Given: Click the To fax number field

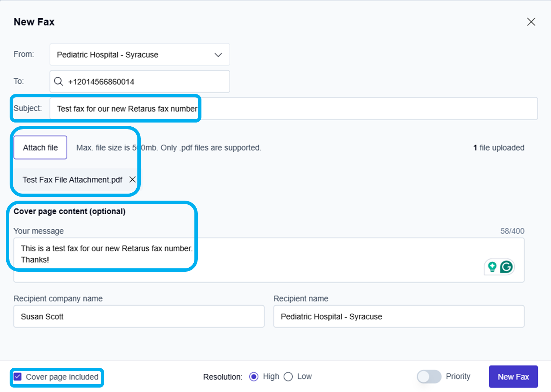Looking at the screenshot, I should [144, 82].
